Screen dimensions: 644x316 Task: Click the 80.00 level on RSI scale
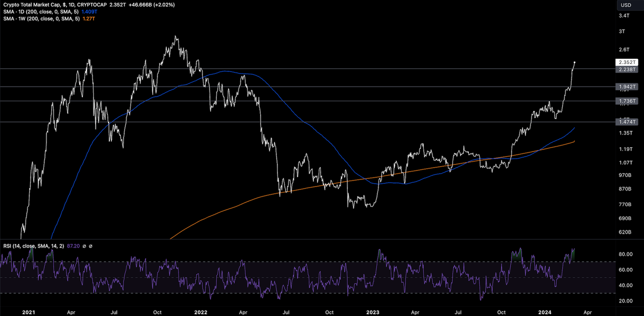[x=625, y=254]
